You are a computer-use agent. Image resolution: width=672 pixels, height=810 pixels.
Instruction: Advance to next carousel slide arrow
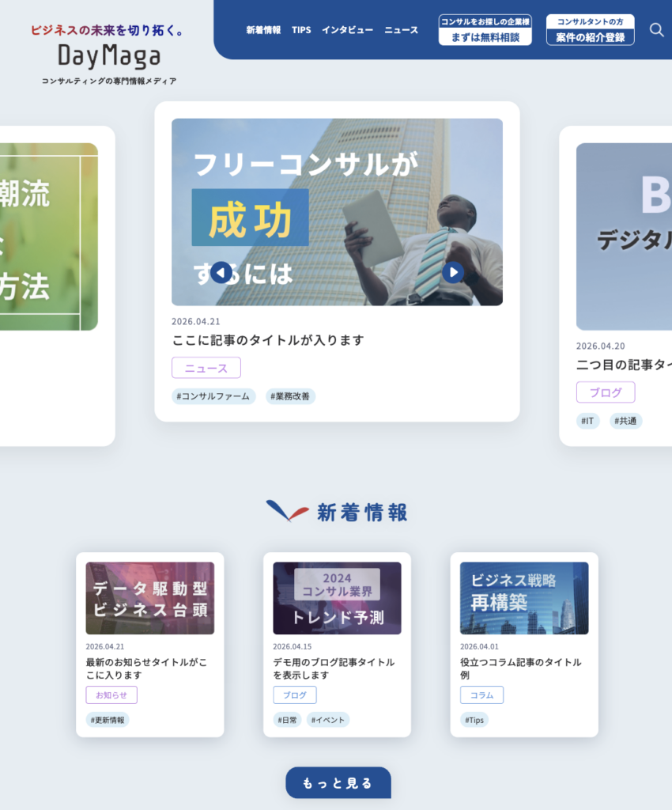453,272
